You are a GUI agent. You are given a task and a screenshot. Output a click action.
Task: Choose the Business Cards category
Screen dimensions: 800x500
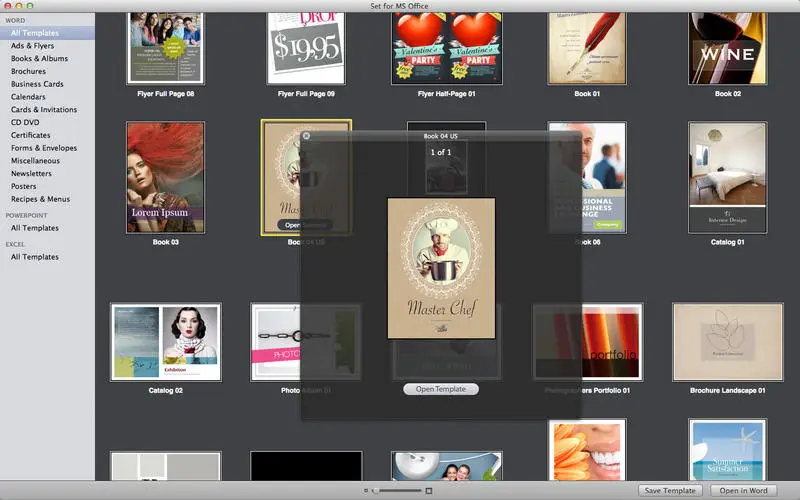[37, 84]
